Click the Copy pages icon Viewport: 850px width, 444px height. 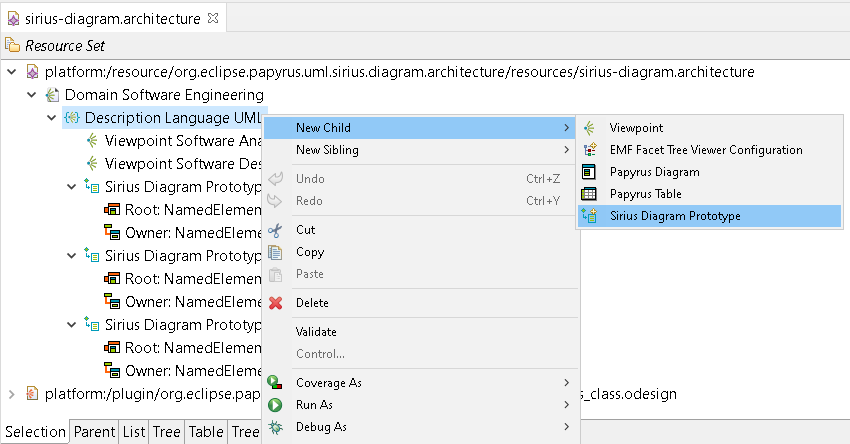(275, 252)
